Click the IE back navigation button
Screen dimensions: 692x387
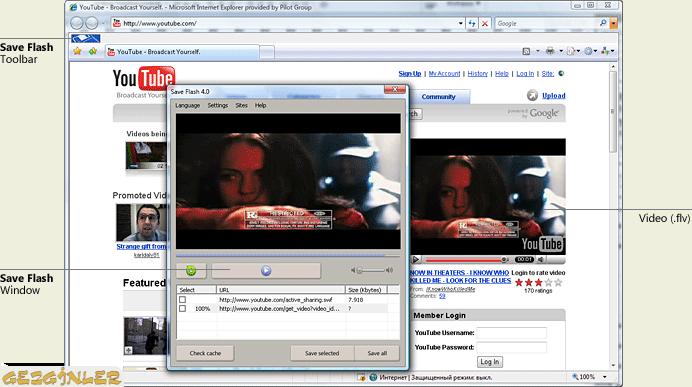pyautogui.click(x=77, y=23)
